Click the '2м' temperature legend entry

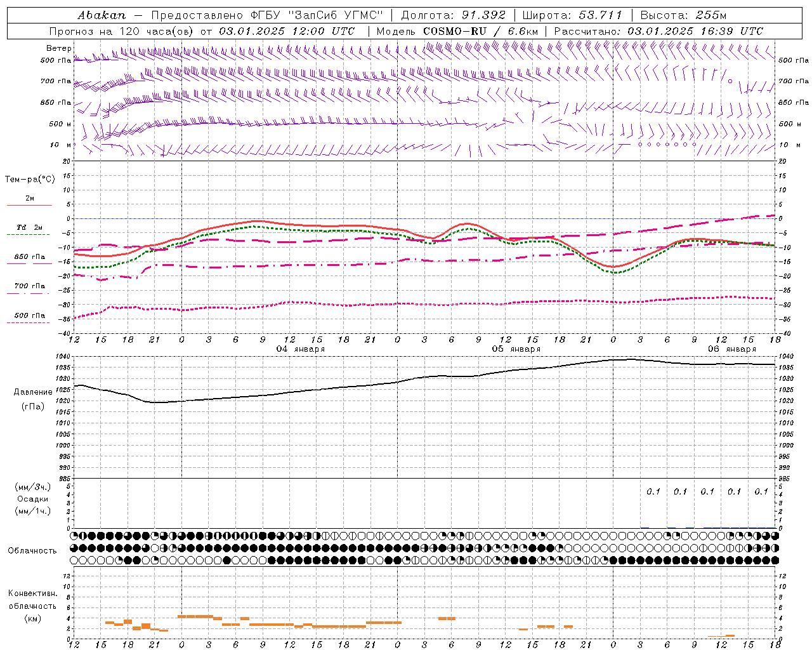tap(30, 199)
